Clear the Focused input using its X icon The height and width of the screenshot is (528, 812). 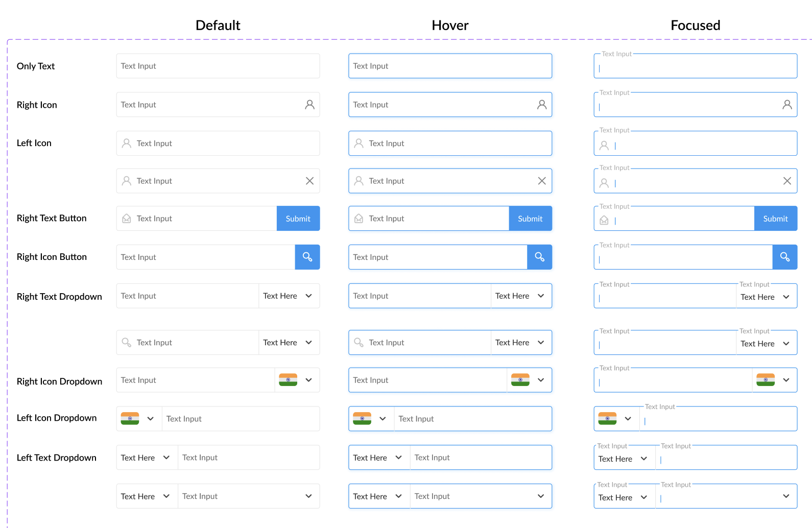pyautogui.click(x=787, y=181)
